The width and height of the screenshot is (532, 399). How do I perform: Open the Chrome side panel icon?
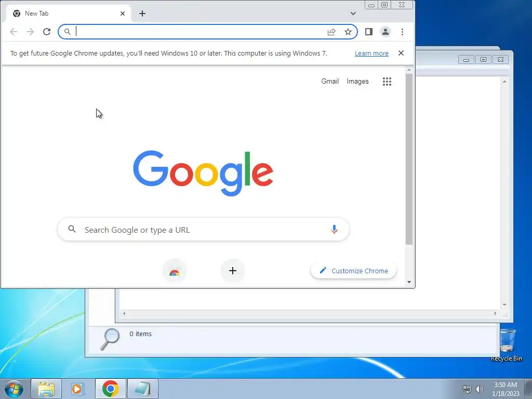tap(369, 32)
